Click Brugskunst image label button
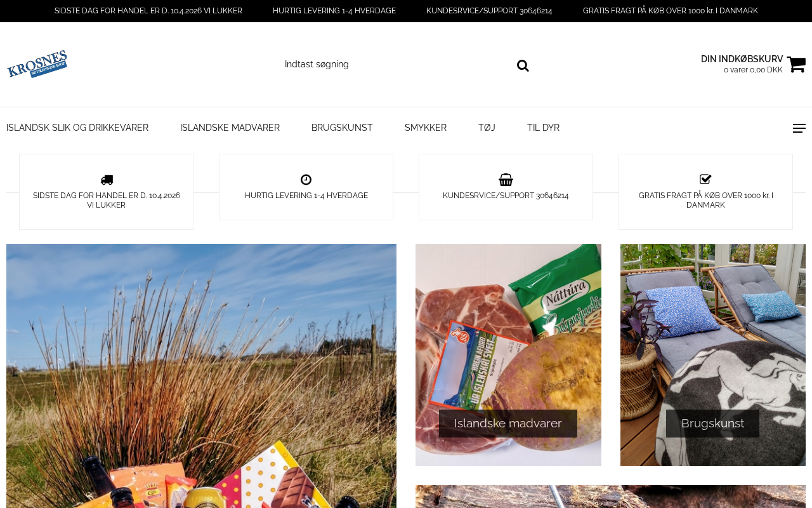Screen dimensions: 812x508 [712, 424]
